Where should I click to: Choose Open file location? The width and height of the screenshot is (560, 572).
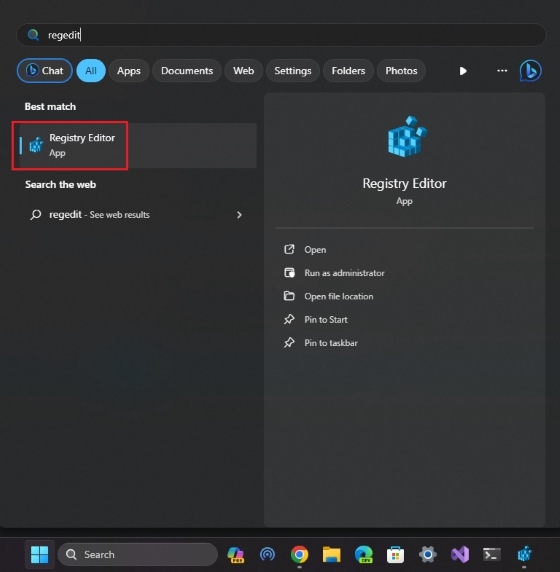[x=339, y=296]
